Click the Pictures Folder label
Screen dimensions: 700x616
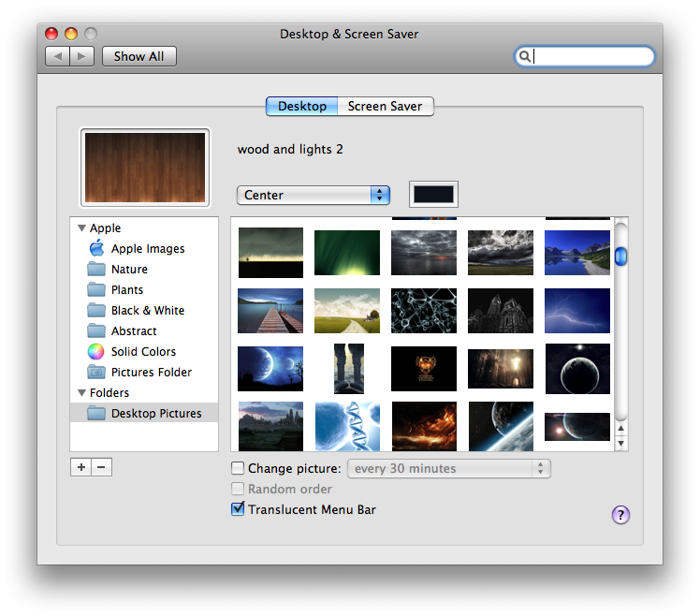click(152, 372)
